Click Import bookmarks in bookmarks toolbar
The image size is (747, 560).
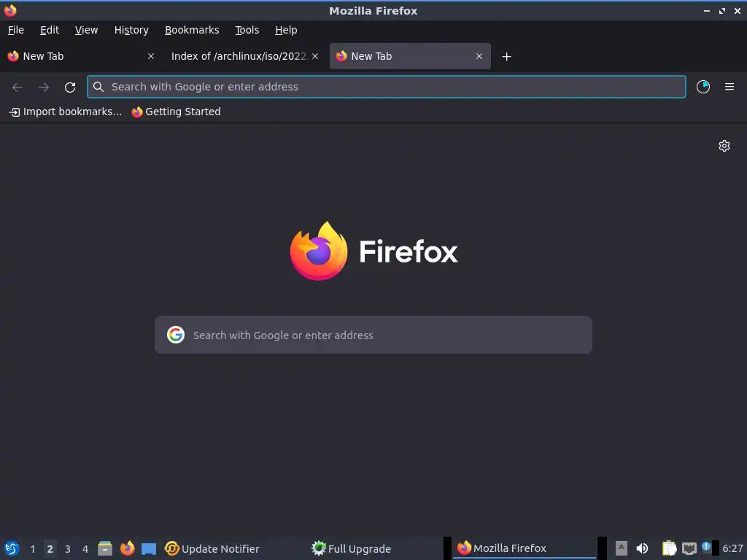click(x=66, y=112)
